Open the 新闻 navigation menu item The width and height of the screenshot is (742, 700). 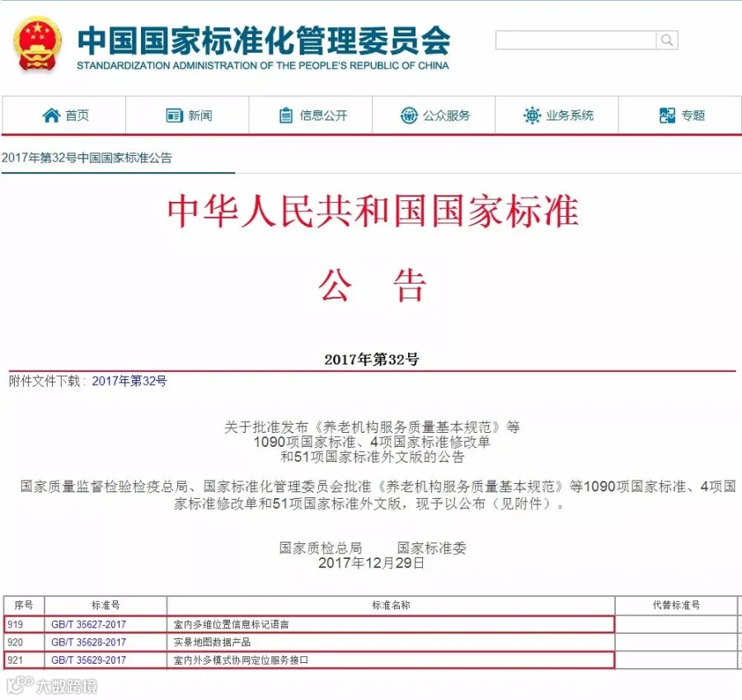(x=187, y=115)
